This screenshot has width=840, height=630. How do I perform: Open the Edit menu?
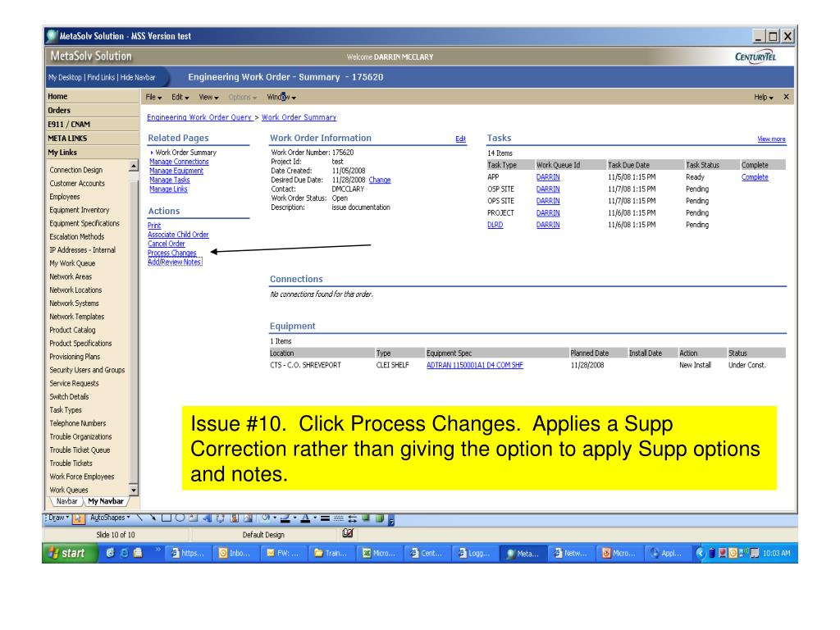180,97
